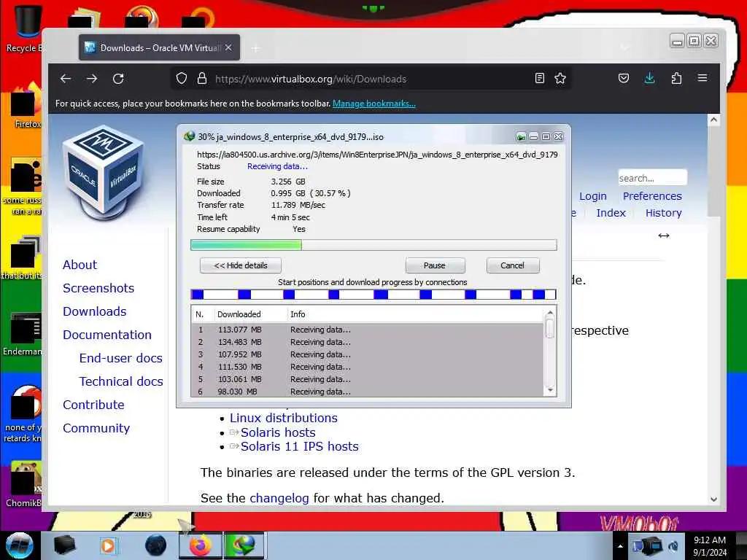Click the tab list dropdown chevron
747x560 pixels.
pyautogui.click(x=624, y=47)
